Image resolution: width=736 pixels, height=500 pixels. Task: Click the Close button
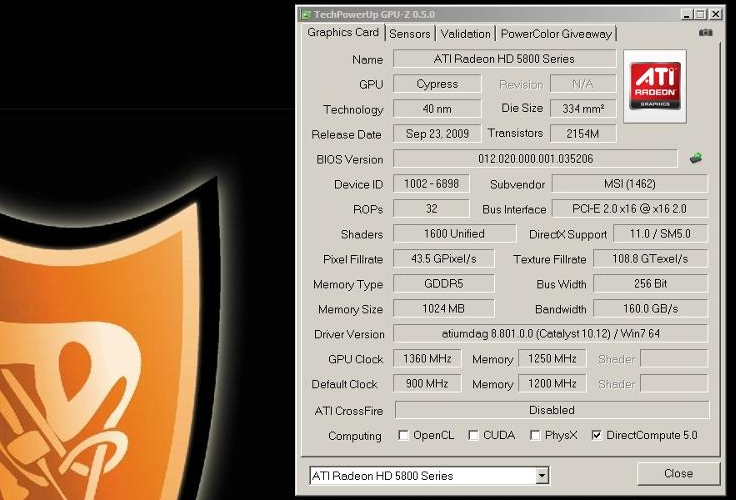point(678,473)
